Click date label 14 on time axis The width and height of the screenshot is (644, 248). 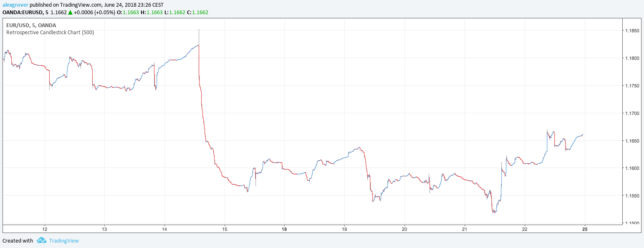(164, 229)
